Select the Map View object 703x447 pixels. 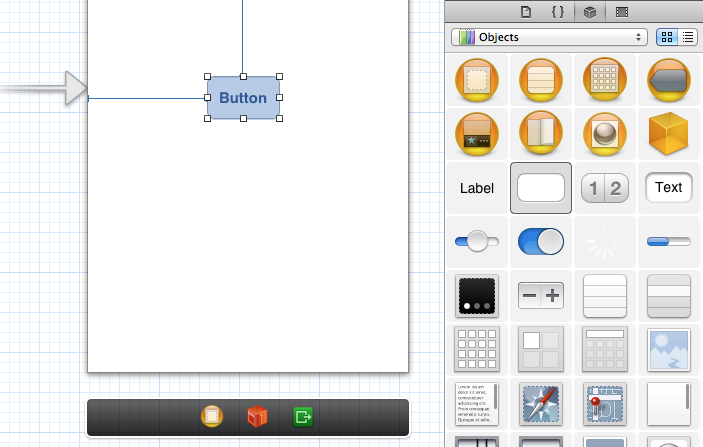605,404
